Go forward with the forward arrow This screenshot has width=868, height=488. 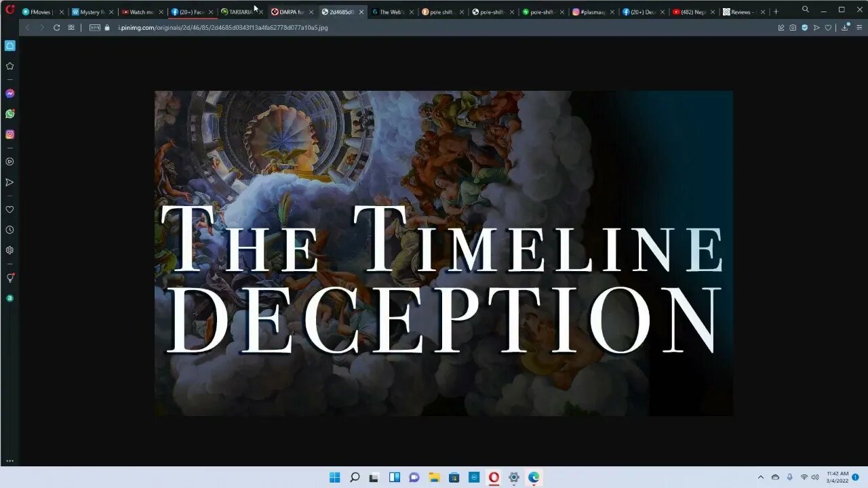coord(41,28)
